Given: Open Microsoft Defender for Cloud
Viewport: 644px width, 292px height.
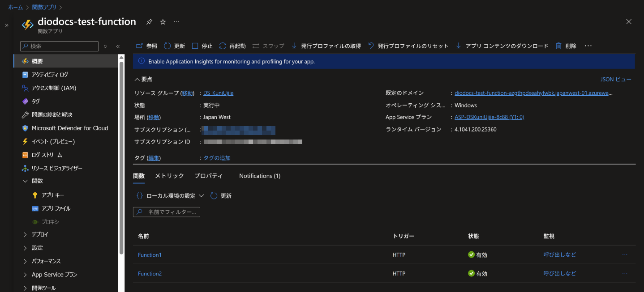Looking at the screenshot, I should coord(66,128).
